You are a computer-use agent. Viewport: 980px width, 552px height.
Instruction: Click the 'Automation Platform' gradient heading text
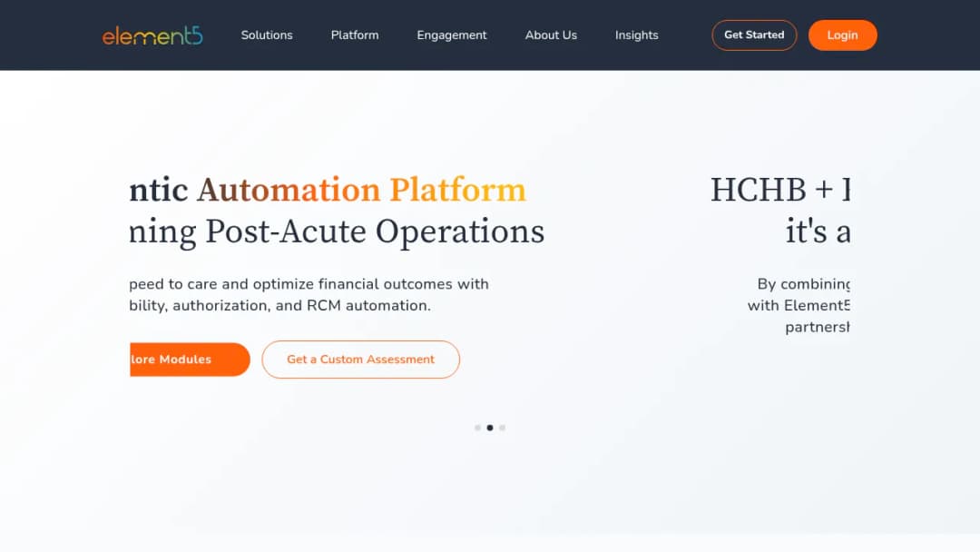(x=361, y=190)
